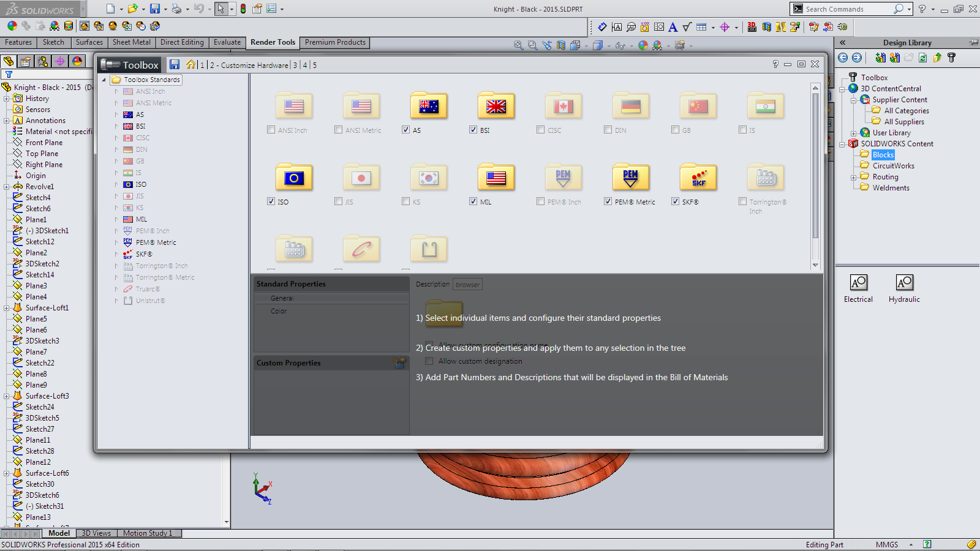Collapse the Toolbox Standards tree node
980x551 pixels.
tap(104, 80)
